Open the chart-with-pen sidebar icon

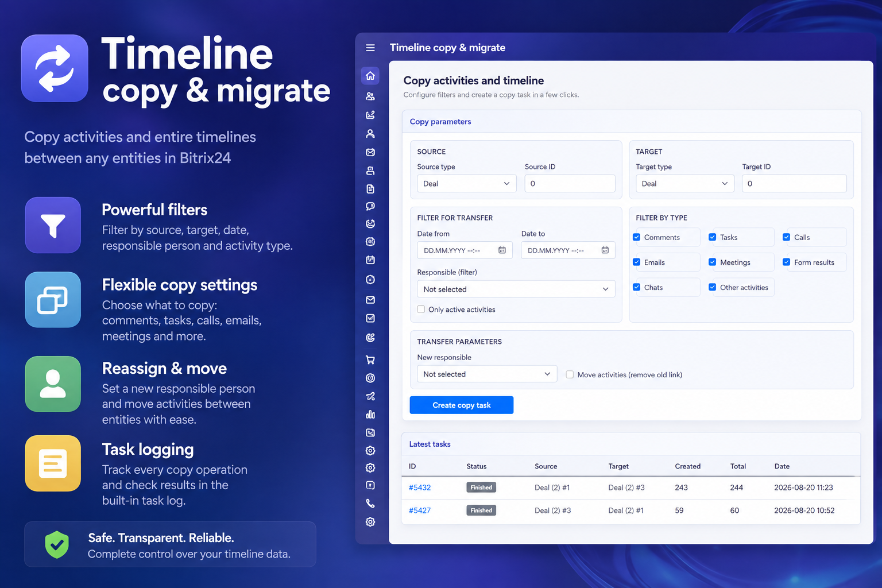pos(370,115)
